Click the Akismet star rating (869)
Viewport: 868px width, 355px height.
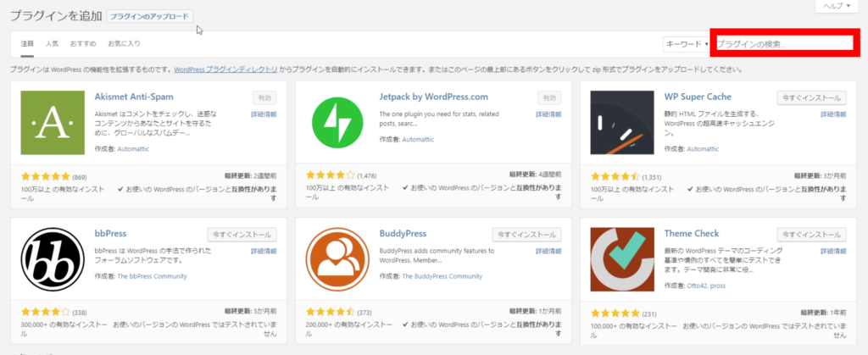coord(46,176)
